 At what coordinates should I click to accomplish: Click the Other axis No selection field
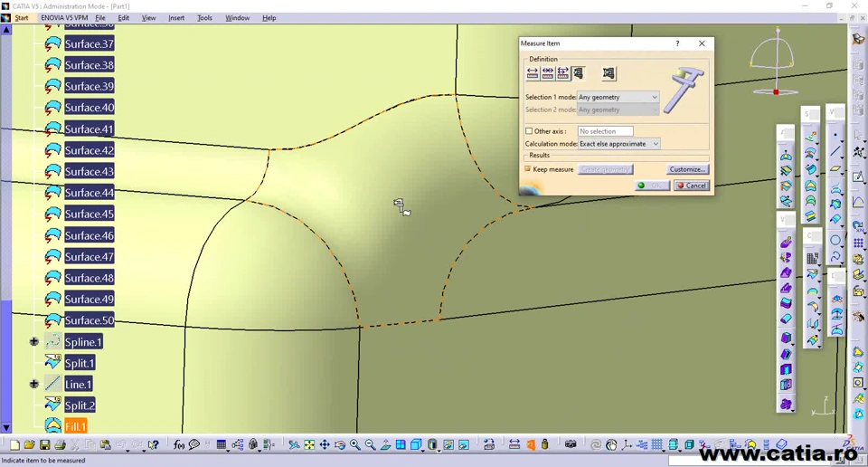click(605, 131)
